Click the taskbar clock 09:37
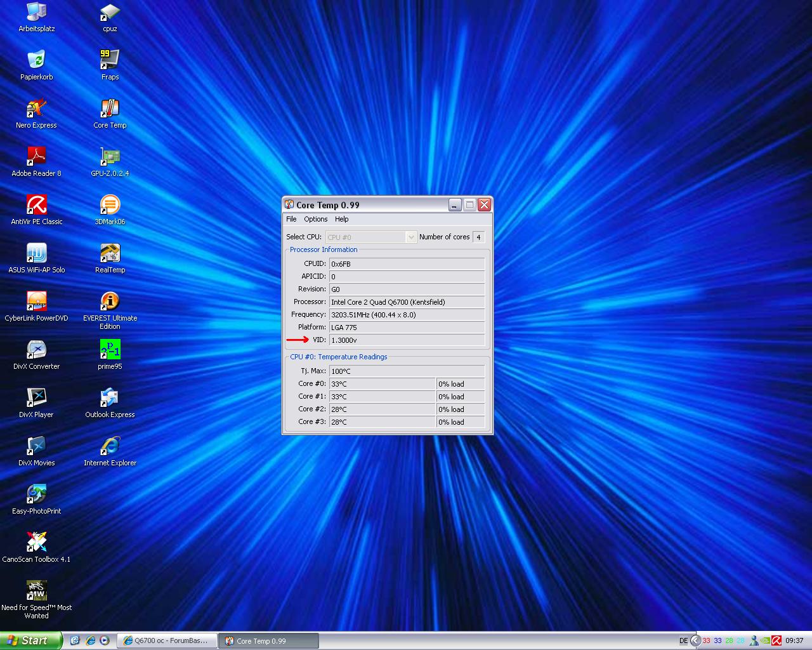The height and width of the screenshot is (650, 812). tap(794, 641)
